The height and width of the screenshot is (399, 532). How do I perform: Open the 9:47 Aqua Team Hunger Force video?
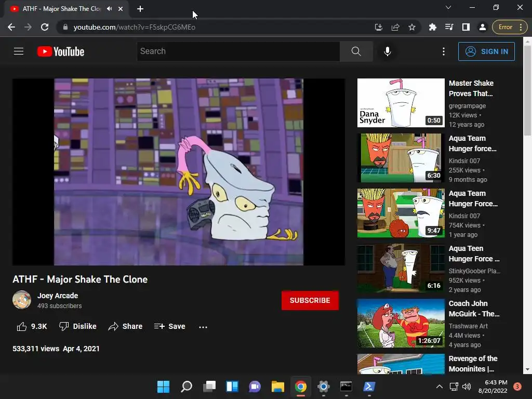[401, 213]
